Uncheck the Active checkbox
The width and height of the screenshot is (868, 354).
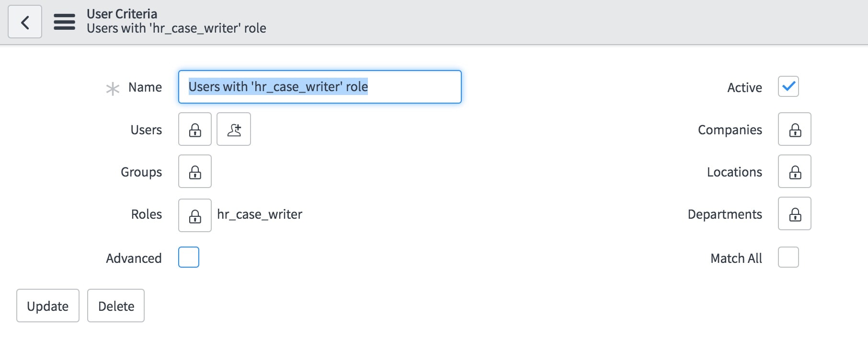point(788,87)
